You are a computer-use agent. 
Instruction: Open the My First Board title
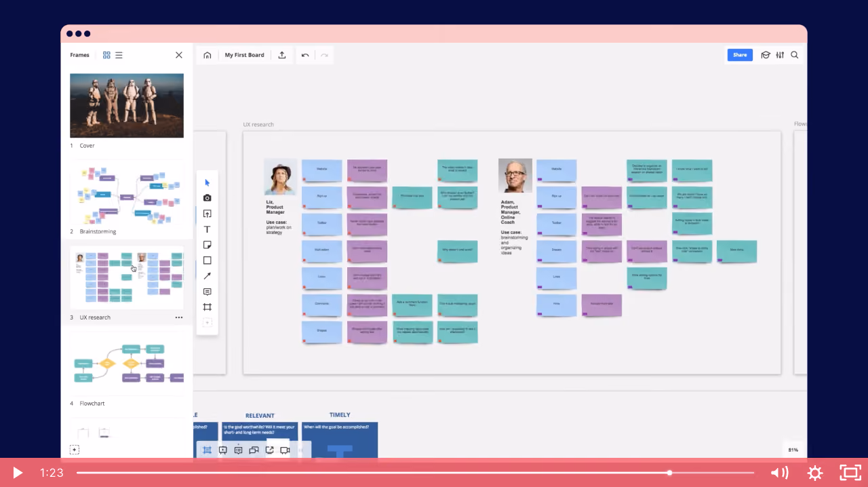(x=245, y=55)
